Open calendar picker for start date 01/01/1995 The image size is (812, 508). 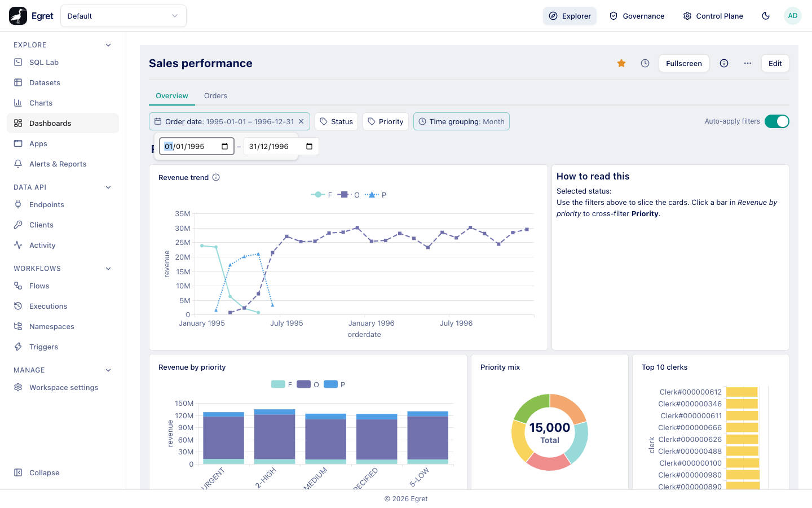(225, 146)
